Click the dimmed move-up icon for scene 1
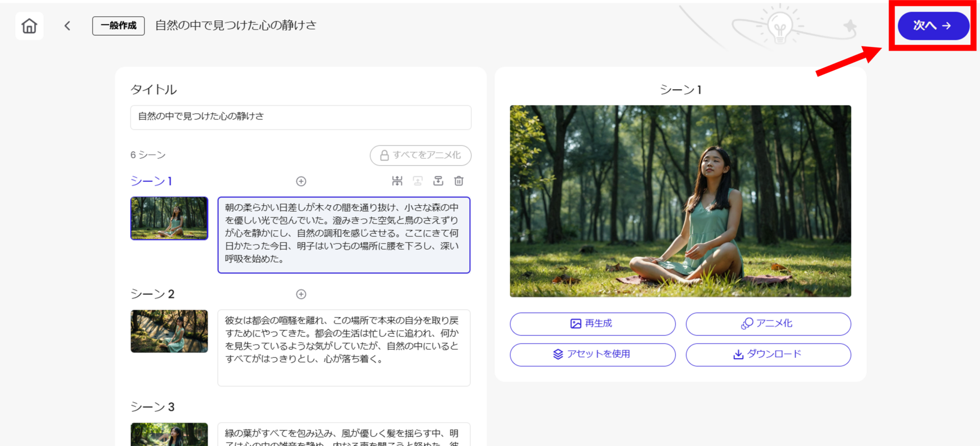980x446 pixels. coord(418,181)
